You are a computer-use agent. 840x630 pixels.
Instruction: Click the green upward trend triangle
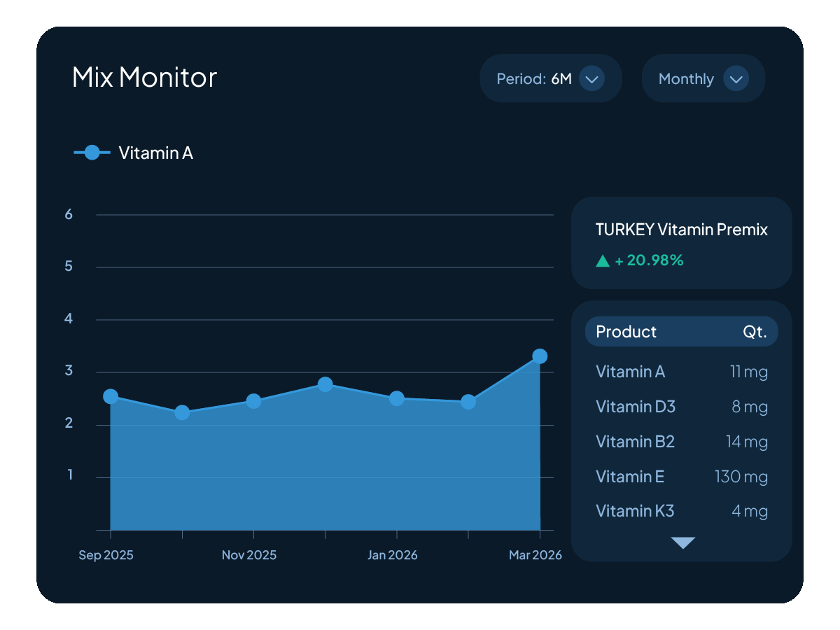603,261
